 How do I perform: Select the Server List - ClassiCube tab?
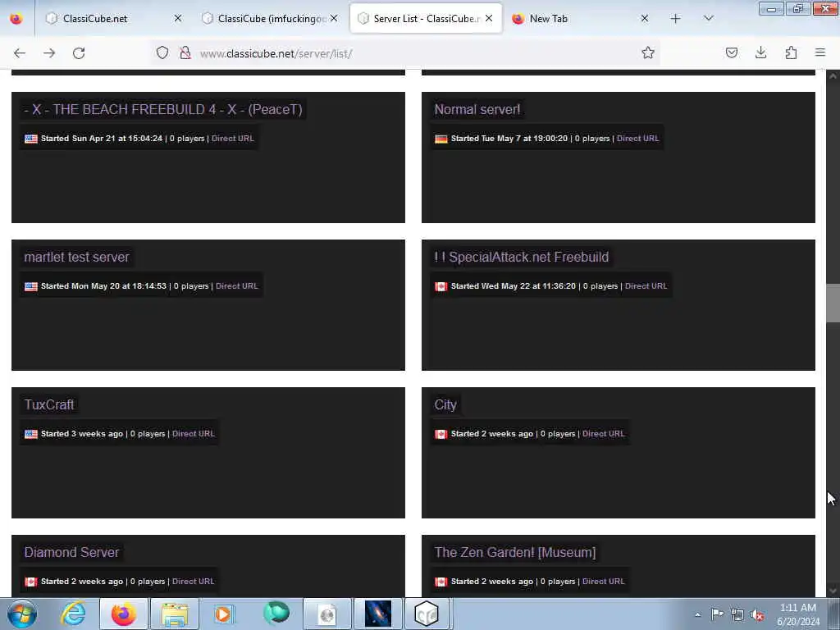pyautogui.click(x=426, y=19)
